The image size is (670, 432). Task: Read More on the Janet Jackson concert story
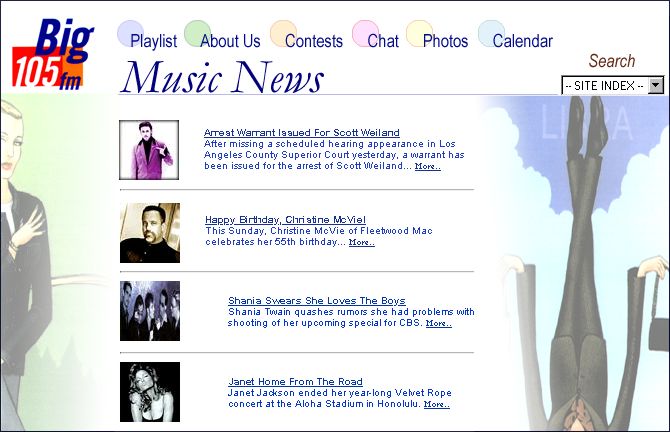(437, 404)
